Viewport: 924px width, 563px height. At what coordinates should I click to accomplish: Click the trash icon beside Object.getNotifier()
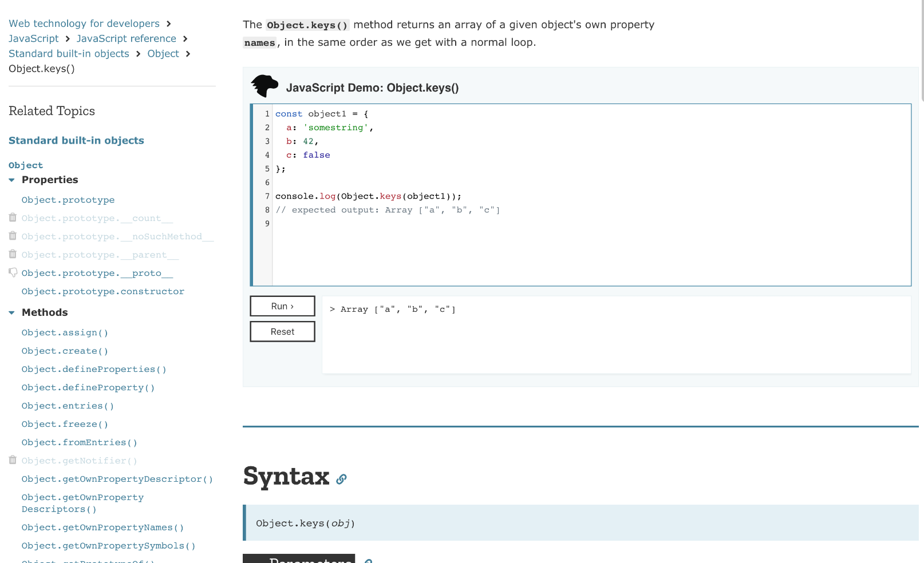click(13, 460)
